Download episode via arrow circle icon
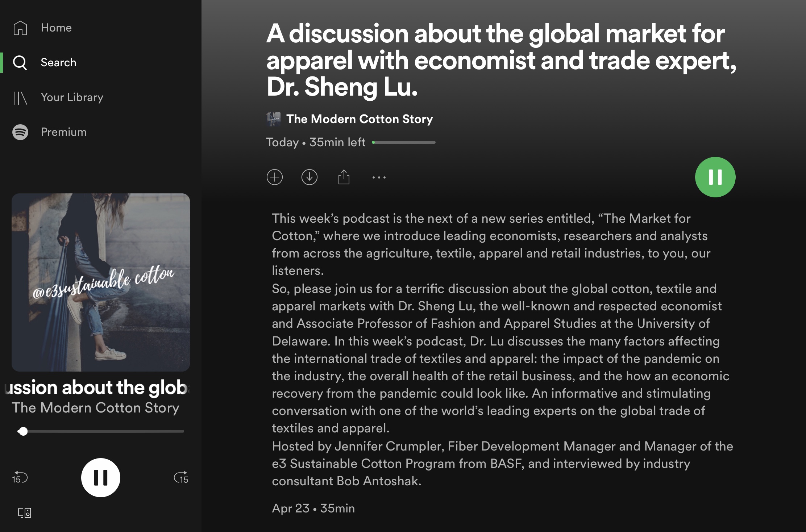This screenshot has width=806, height=532. [x=309, y=177]
